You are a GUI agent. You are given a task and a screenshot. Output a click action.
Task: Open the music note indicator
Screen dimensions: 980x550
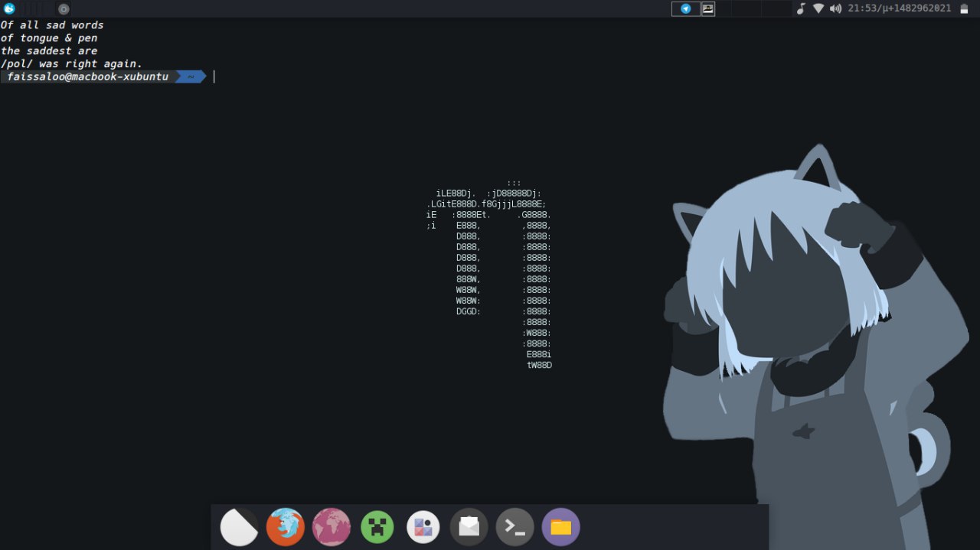tap(801, 8)
